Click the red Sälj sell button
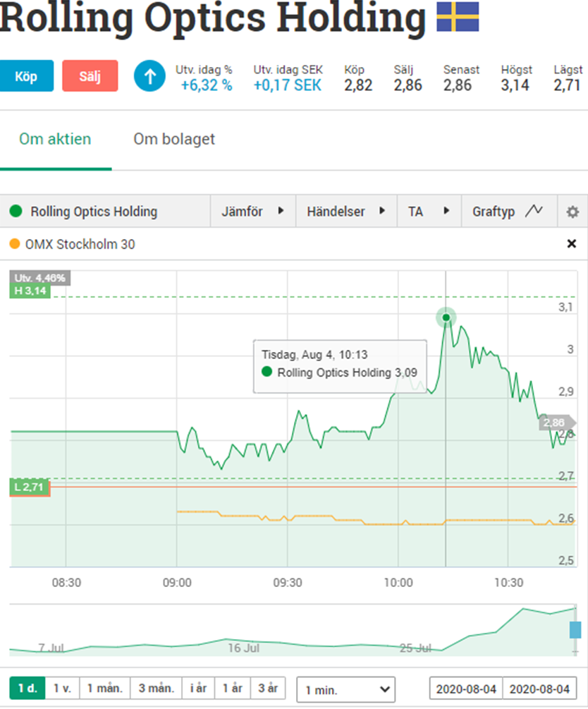588x709 pixels. pyautogui.click(x=90, y=76)
